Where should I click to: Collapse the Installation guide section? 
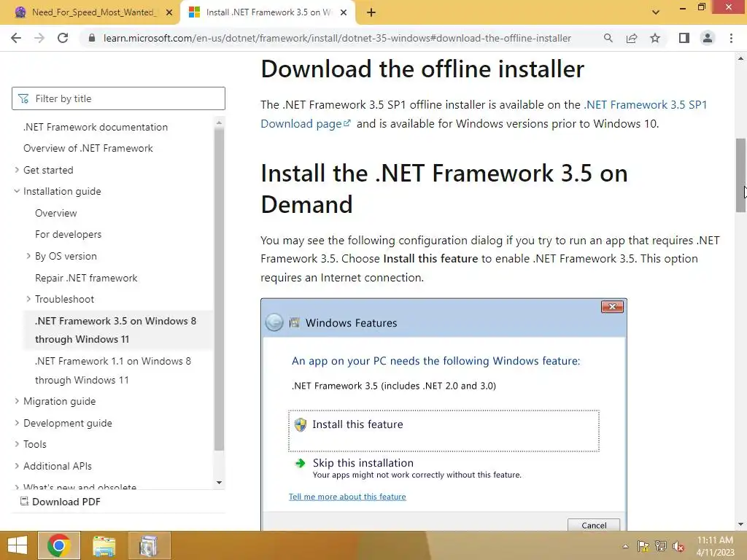click(17, 192)
